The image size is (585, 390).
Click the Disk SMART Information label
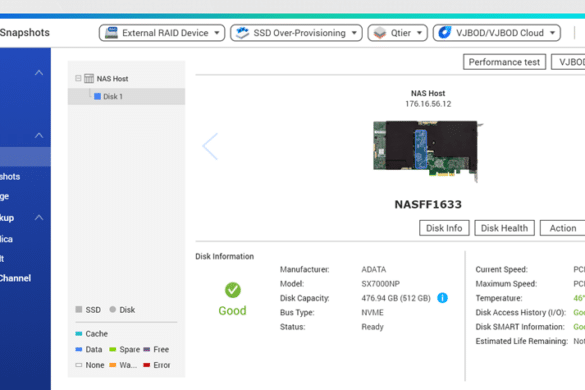(x=520, y=327)
